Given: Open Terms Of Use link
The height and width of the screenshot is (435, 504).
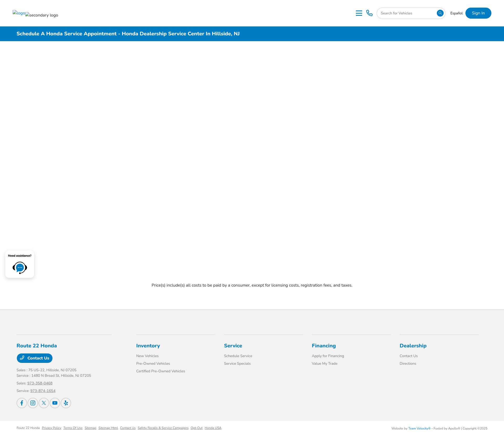Looking at the screenshot, I should (x=73, y=428).
